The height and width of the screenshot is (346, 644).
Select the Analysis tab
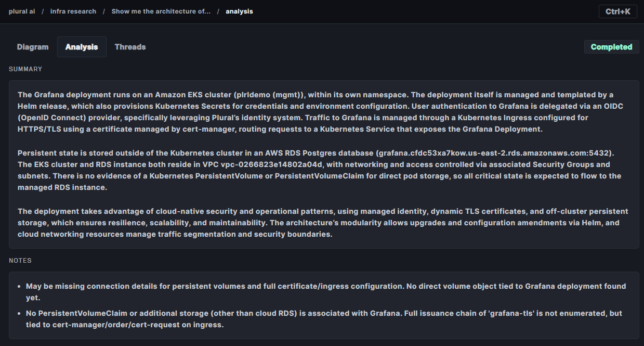pyautogui.click(x=82, y=47)
